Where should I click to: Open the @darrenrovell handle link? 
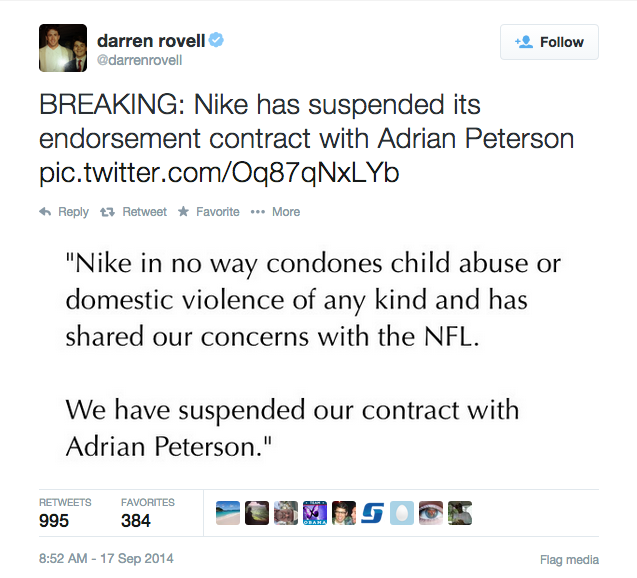pyautogui.click(x=139, y=62)
